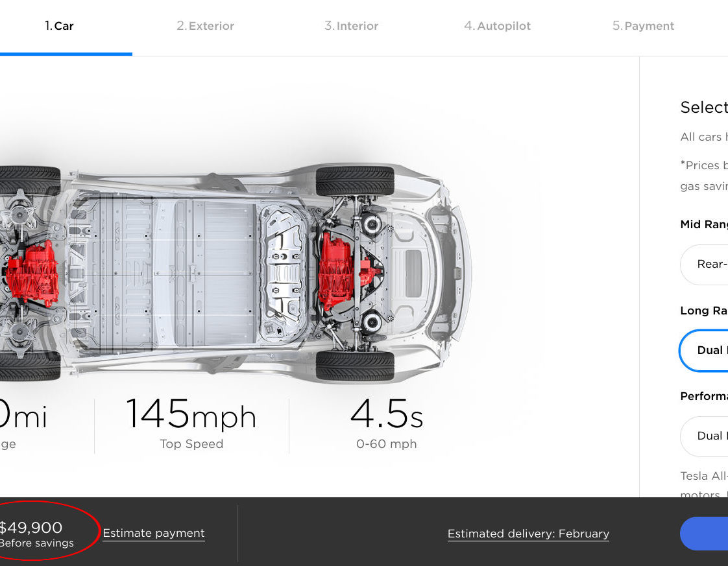Click the blue Next button in footer
The width and height of the screenshot is (728, 566).
[x=705, y=534]
